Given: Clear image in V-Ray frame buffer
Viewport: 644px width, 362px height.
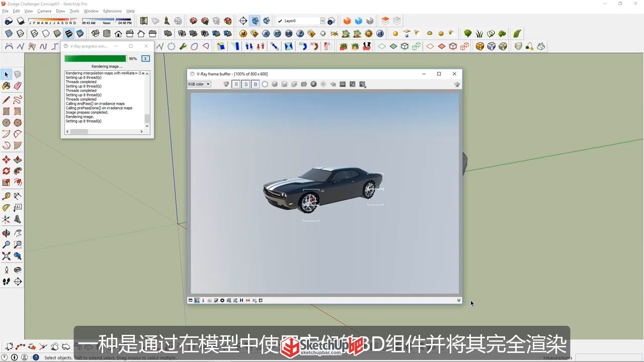Looking at the screenshot, I should pos(313,84).
